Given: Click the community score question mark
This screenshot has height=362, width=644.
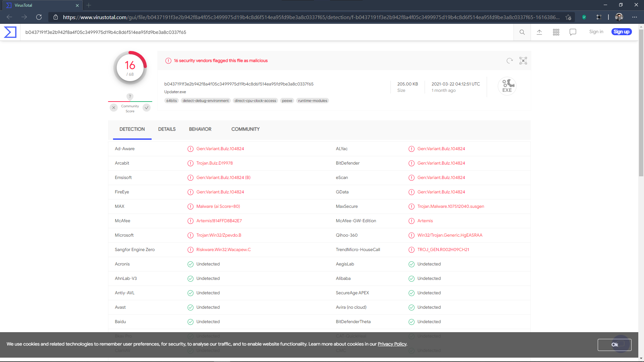Looking at the screenshot, I should (130, 97).
